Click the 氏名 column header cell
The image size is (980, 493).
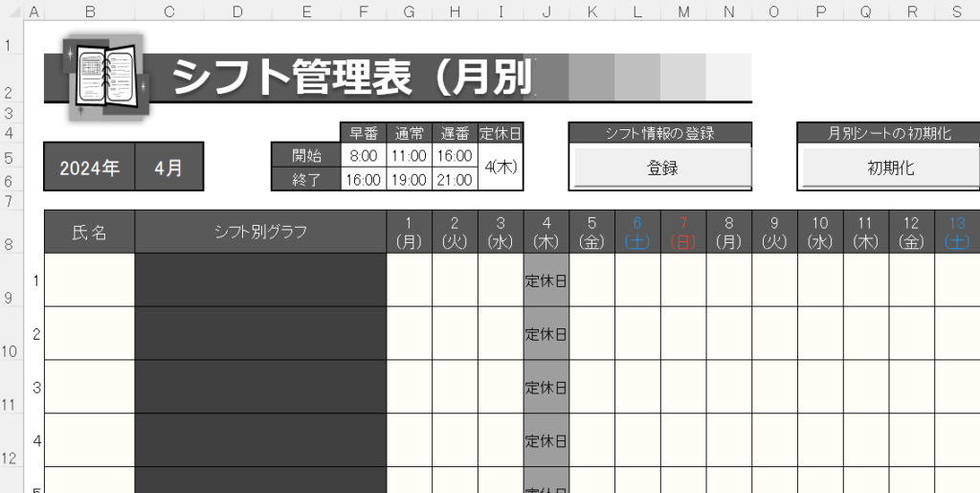click(89, 233)
